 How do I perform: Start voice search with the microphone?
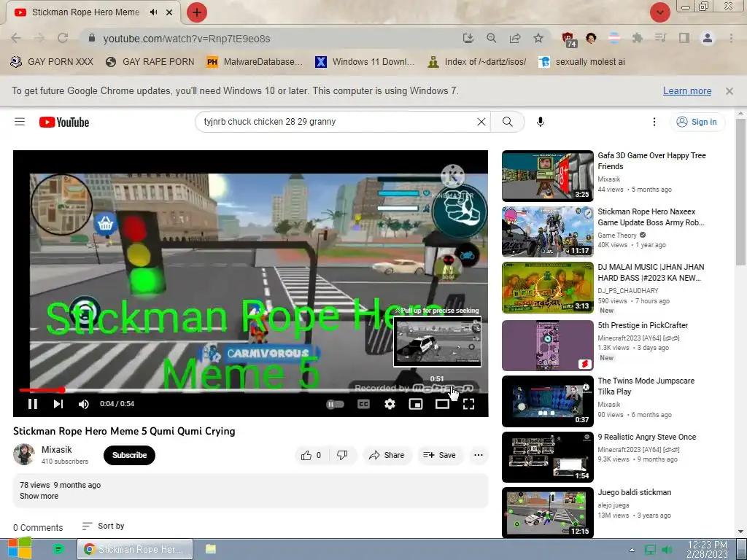[x=541, y=122]
